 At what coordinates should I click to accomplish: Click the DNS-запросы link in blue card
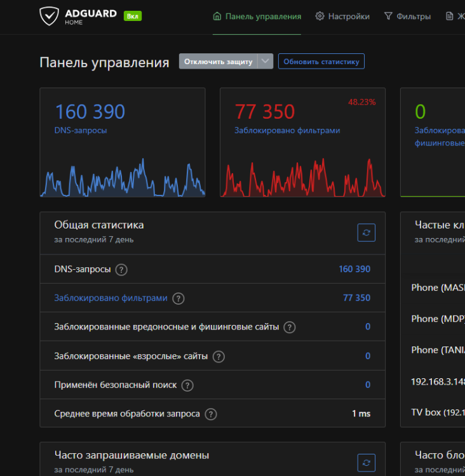pos(81,130)
